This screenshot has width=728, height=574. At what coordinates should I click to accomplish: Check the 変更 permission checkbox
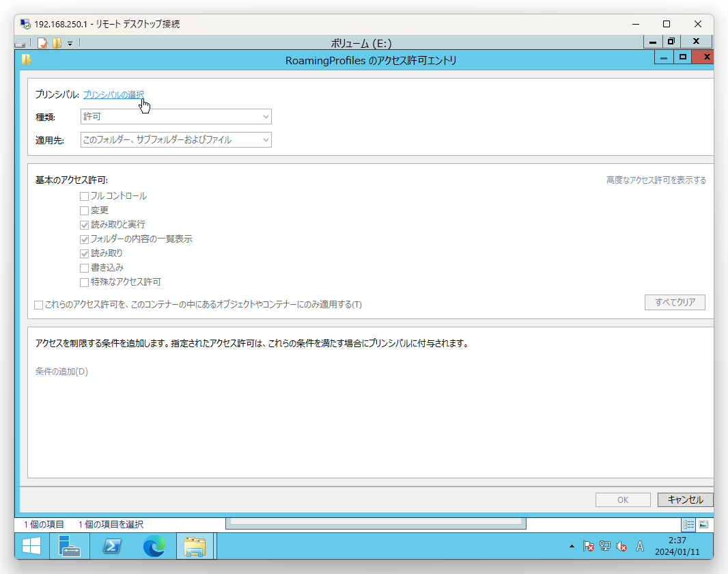[84, 211]
